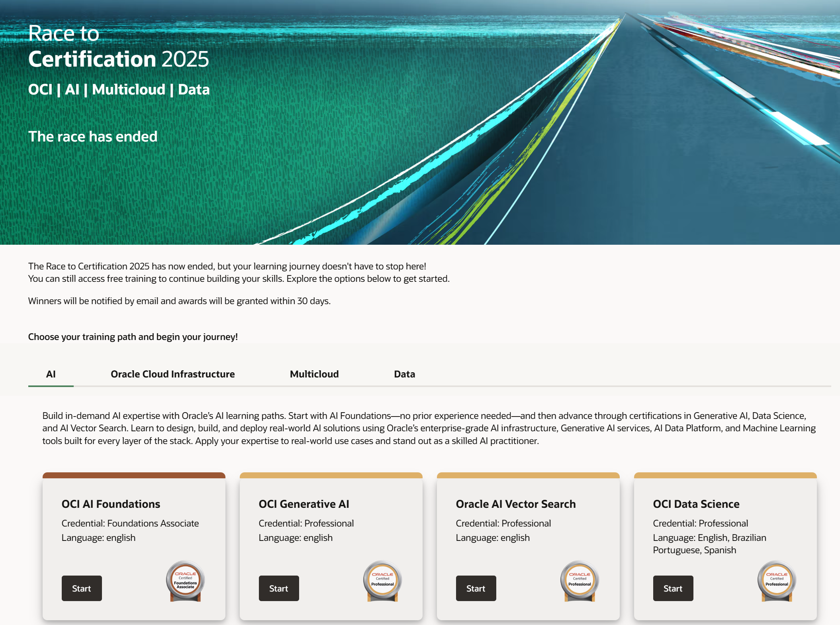Viewport: 840px width, 625px height.
Task: Select the Multicloud tab
Action: 314,374
